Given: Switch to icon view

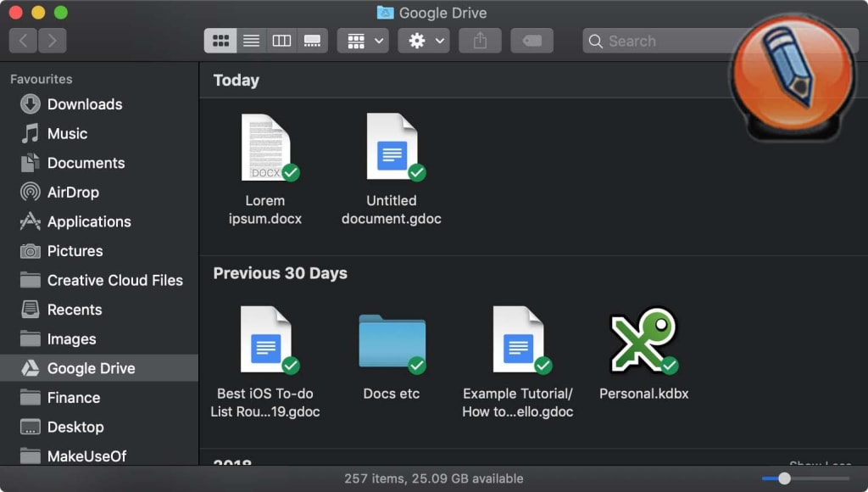Looking at the screenshot, I should (x=220, y=41).
